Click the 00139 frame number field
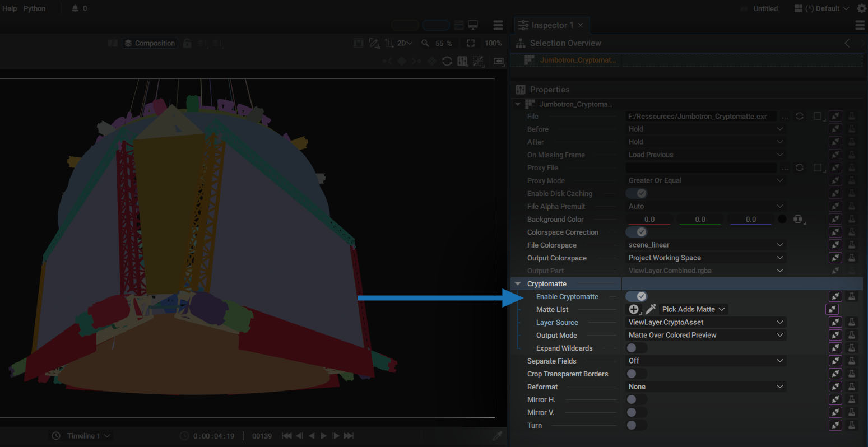868x447 pixels. pos(262,436)
